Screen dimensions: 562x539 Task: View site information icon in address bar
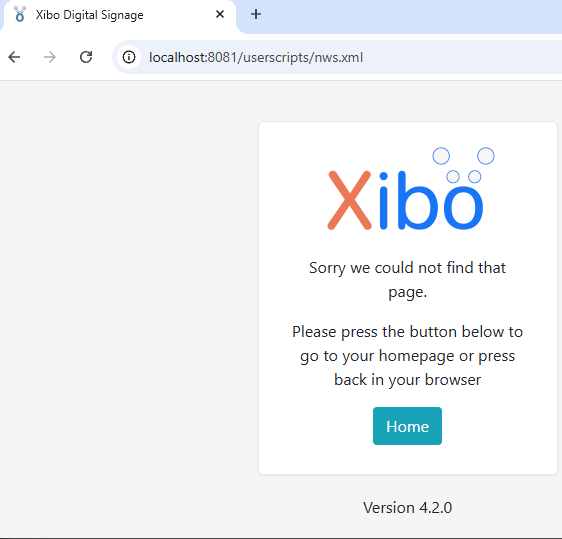point(129,57)
